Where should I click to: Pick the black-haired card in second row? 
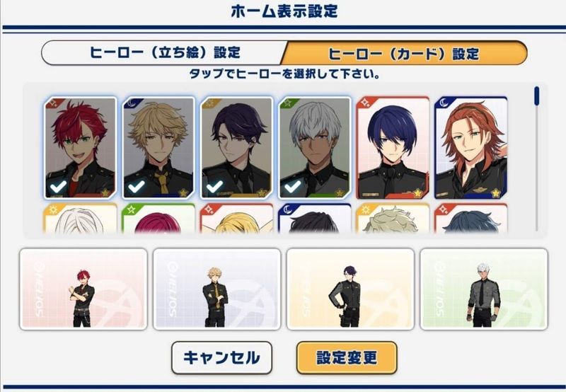click(x=315, y=218)
